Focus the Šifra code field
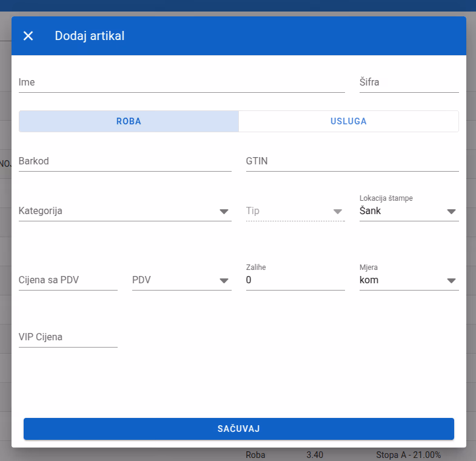The width and height of the screenshot is (476, 461). 409,82
